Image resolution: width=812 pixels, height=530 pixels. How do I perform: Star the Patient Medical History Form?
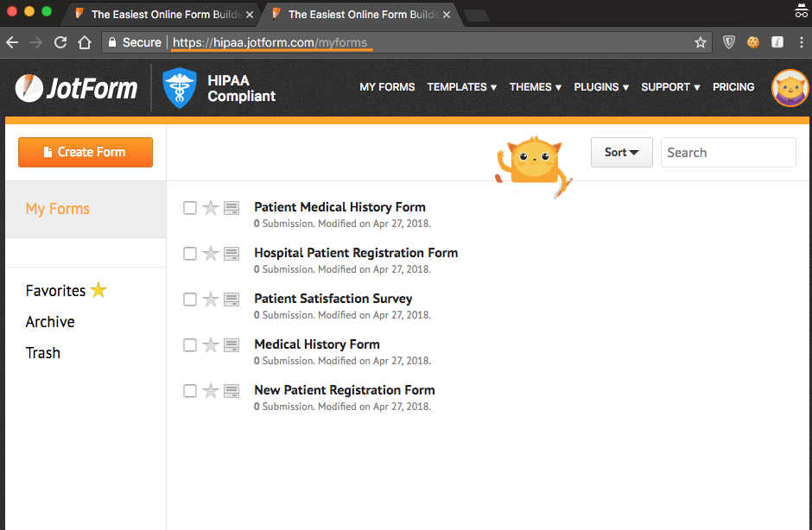(211, 208)
